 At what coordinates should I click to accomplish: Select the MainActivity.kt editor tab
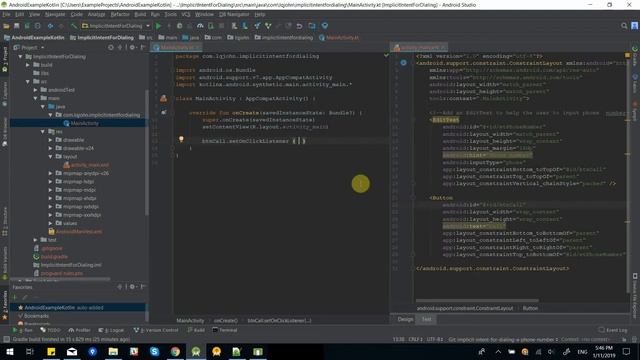tap(176, 47)
